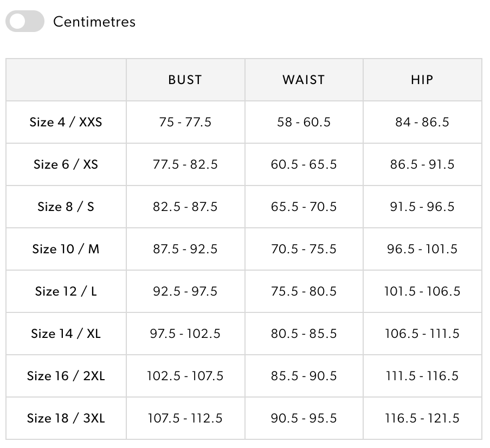Choose the Size 10 / M row label

66,249
